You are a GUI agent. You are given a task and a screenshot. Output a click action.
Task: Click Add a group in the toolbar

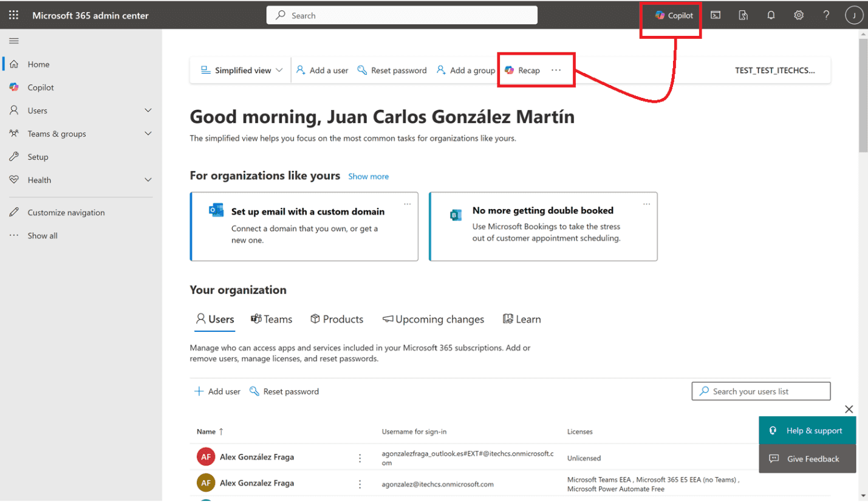(465, 70)
